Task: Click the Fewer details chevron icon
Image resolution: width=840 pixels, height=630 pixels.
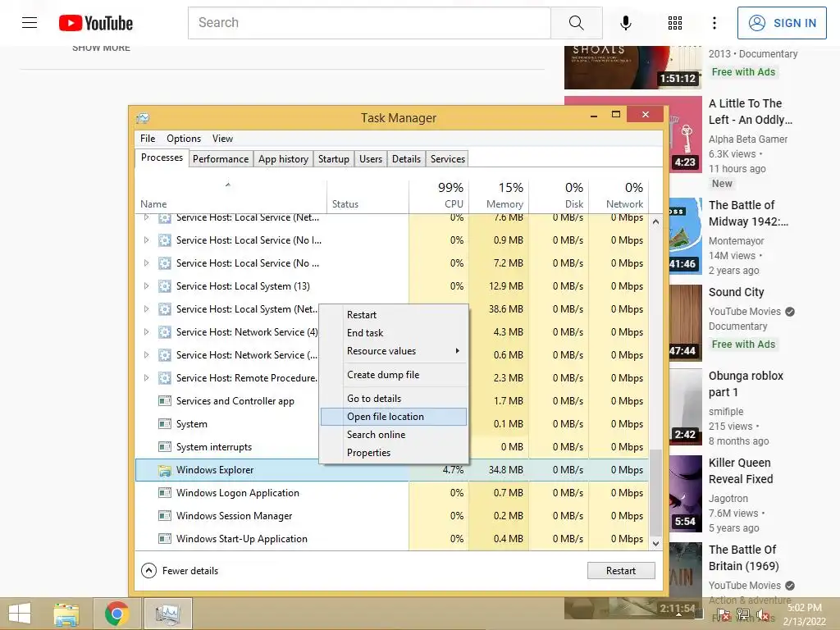Action: coord(149,571)
